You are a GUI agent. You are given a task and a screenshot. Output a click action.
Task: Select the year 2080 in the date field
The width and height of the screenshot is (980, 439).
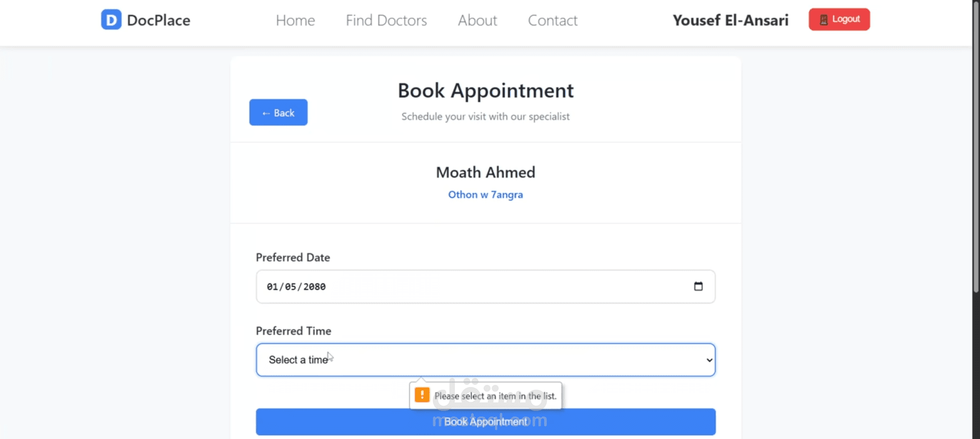tap(314, 287)
